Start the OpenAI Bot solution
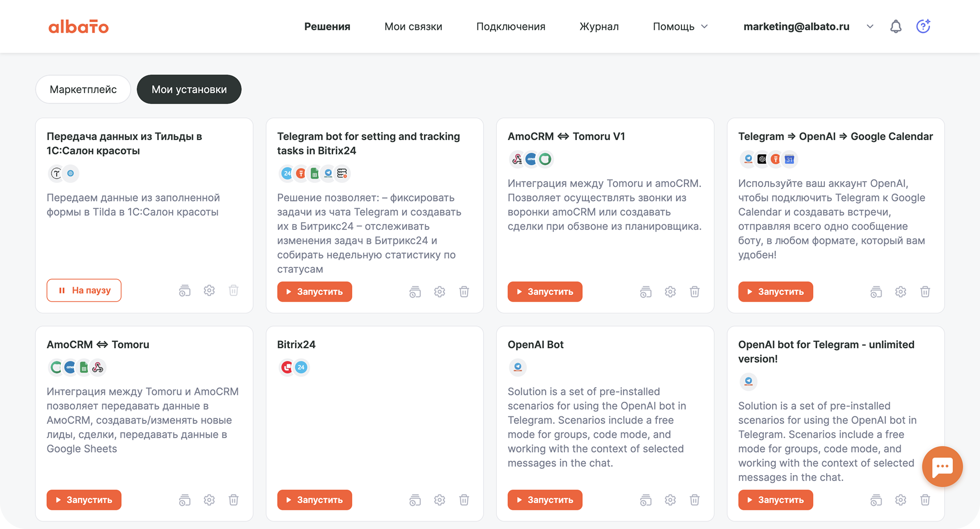This screenshot has width=980, height=529. [x=545, y=500]
